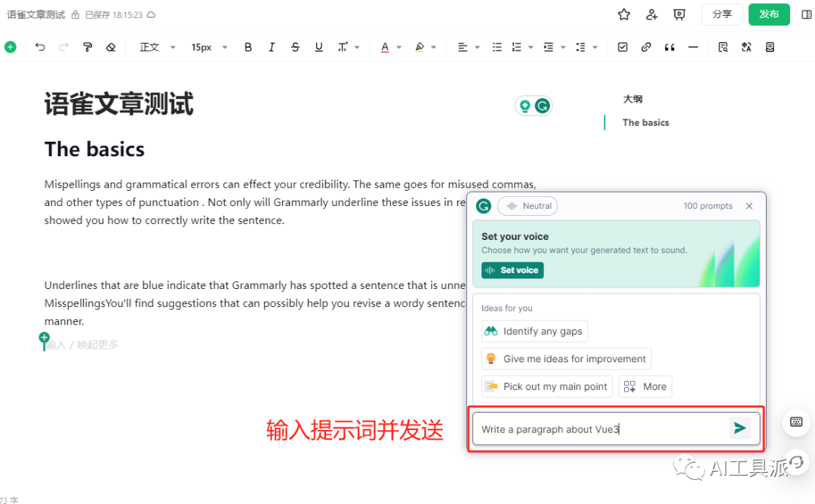
Task: Toggle bold formatting
Action: 248,48
